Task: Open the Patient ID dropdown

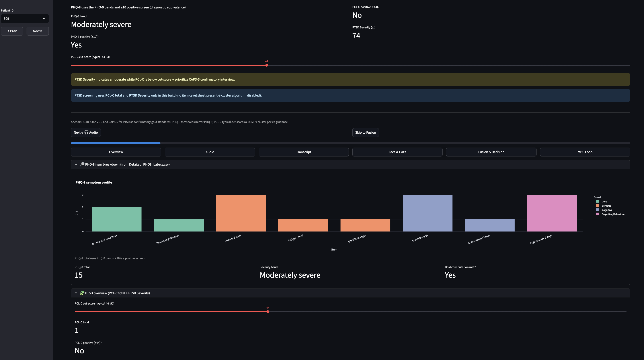Action: [25, 18]
